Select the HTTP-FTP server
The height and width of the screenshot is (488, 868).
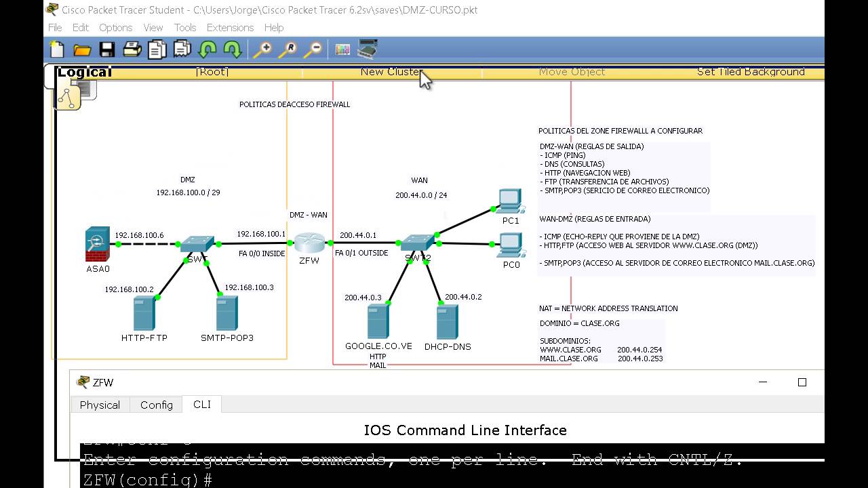(x=144, y=313)
